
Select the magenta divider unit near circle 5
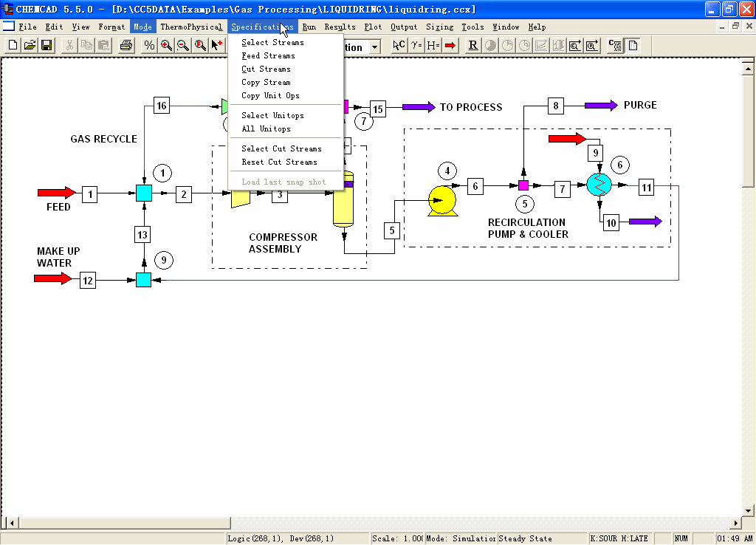tap(523, 185)
